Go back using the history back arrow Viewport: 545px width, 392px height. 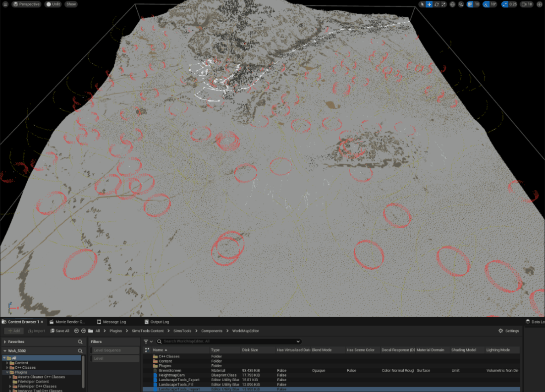pos(76,331)
